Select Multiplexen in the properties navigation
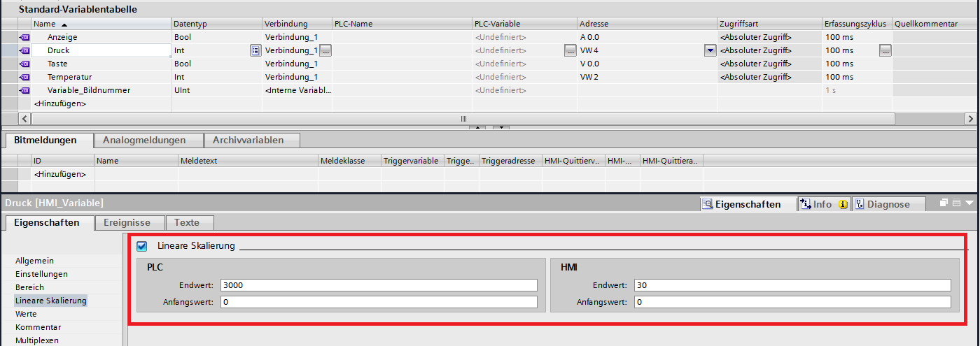 coord(37,340)
